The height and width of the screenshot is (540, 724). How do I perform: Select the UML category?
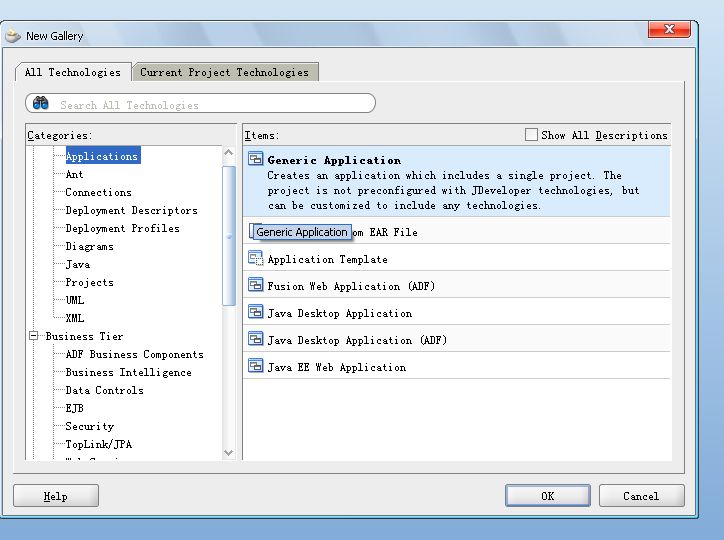tap(75, 300)
